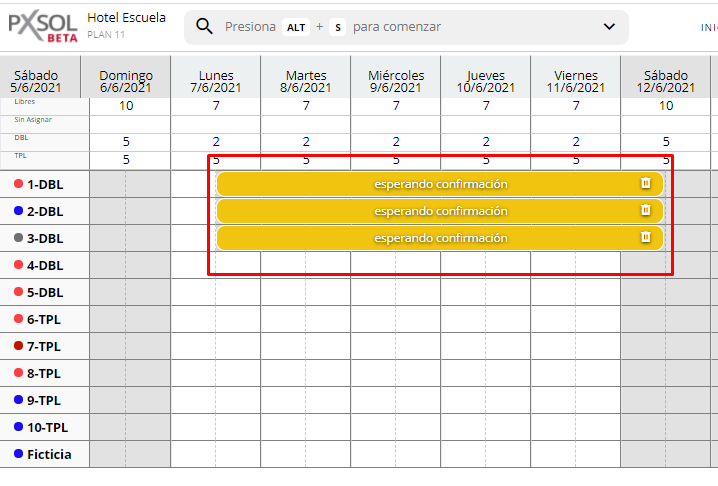Focus the search field to start searching

pos(400,27)
